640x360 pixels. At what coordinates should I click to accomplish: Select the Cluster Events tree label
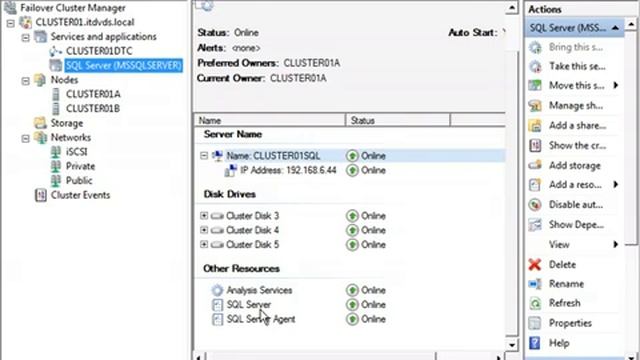click(x=80, y=195)
